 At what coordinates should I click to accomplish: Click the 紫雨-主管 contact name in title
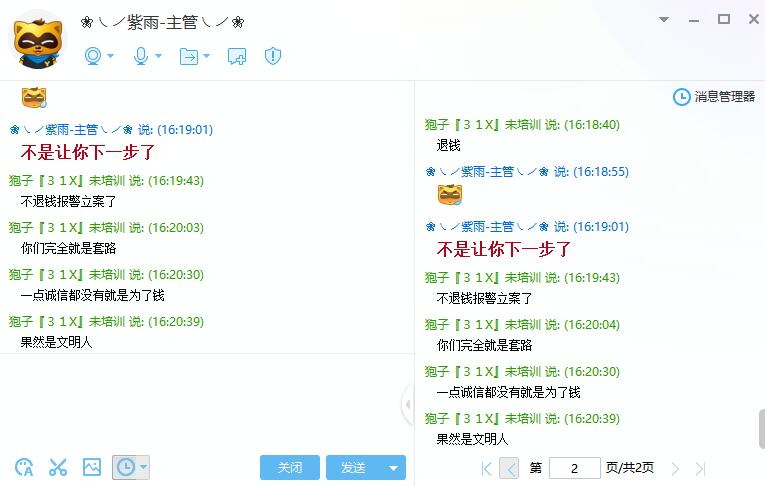tap(162, 22)
